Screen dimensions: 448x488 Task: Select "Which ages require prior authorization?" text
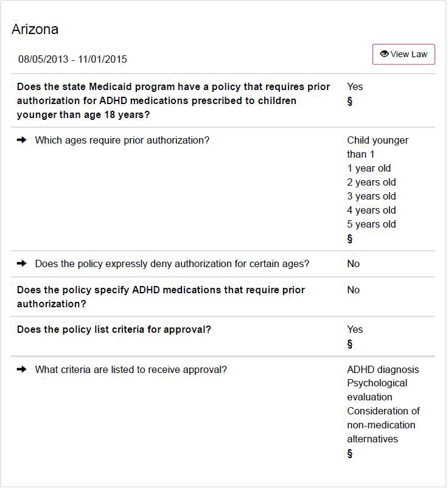coord(122,140)
